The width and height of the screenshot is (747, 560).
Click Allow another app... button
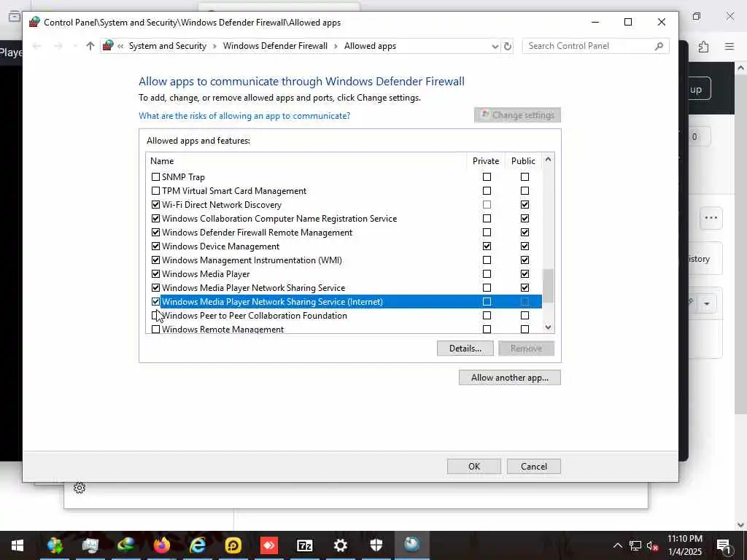click(510, 378)
